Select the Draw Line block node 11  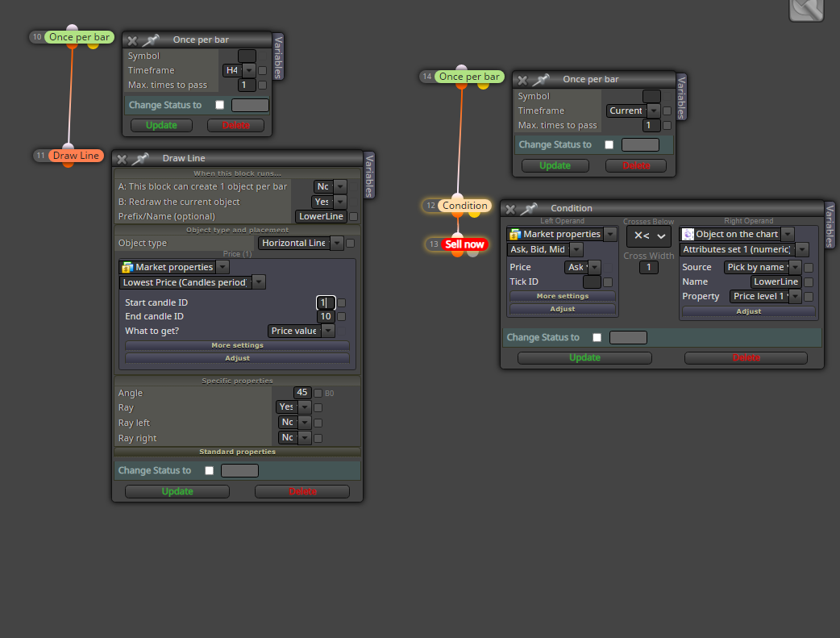pyautogui.click(x=76, y=156)
